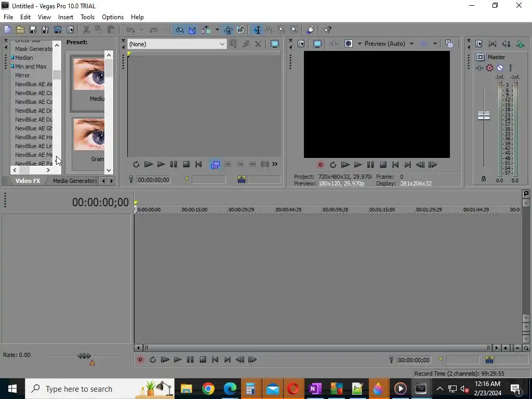This screenshot has width=532, height=399.
Task: Select the Zoom Edit tool
Action: [294, 30]
